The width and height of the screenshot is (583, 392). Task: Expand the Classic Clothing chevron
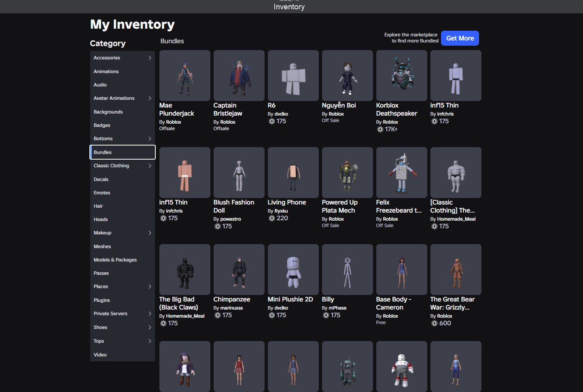coord(150,166)
